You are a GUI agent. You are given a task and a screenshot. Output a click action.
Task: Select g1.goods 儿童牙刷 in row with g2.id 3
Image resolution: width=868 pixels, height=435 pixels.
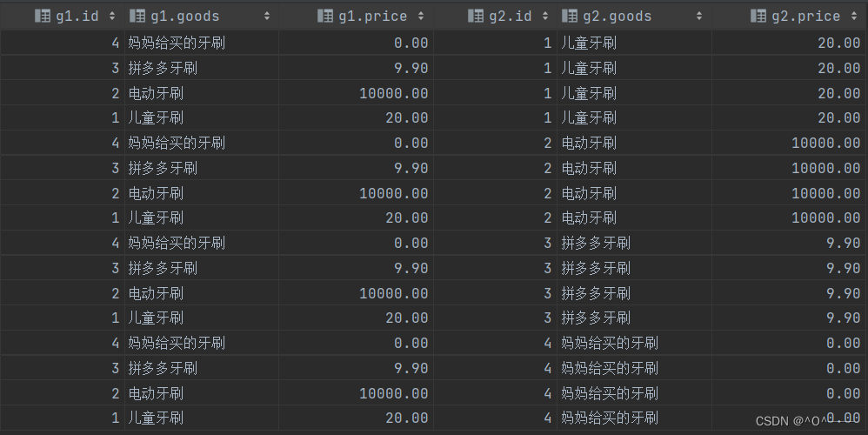(x=156, y=318)
